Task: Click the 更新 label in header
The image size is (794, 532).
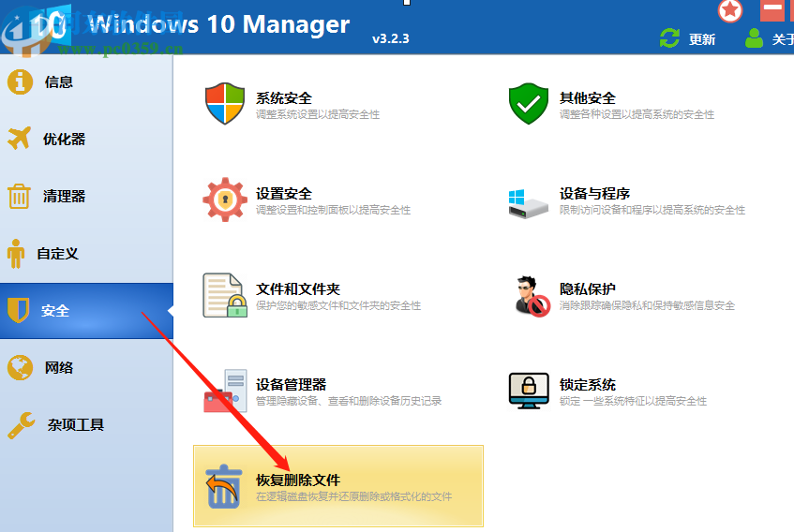Action: (x=702, y=39)
